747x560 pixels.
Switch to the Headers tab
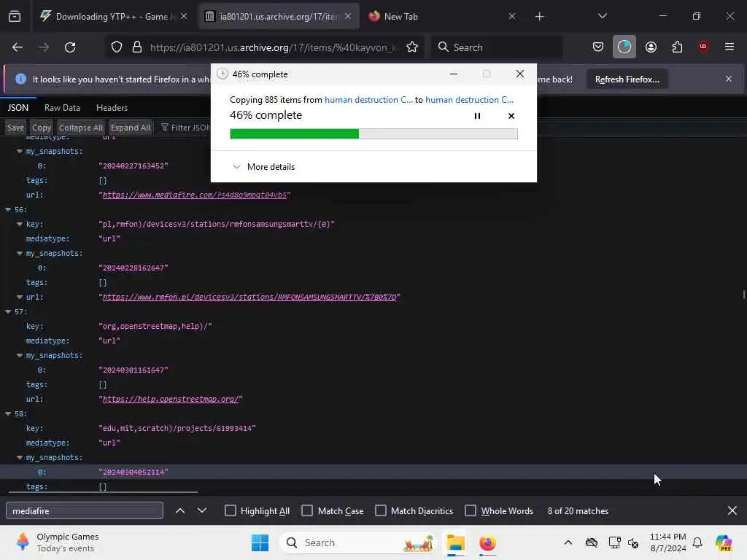point(112,108)
